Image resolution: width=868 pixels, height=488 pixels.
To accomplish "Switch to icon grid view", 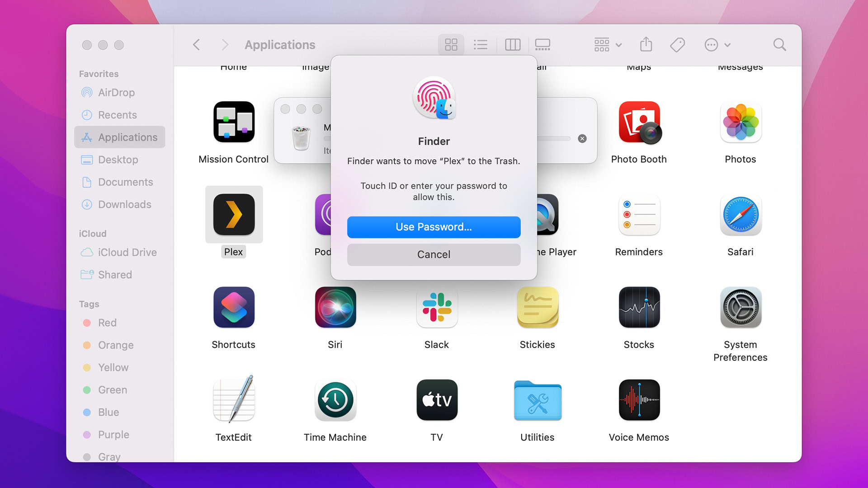I will coord(451,45).
